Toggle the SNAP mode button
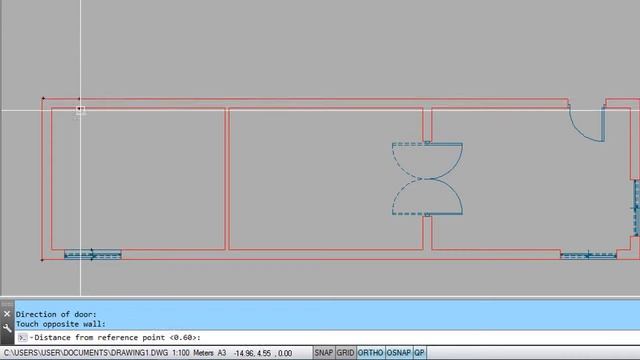This screenshot has width=640, height=360. point(324,353)
